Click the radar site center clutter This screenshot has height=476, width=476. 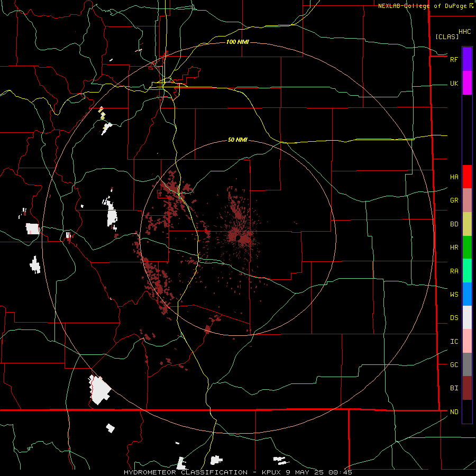(x=240, y=237)
